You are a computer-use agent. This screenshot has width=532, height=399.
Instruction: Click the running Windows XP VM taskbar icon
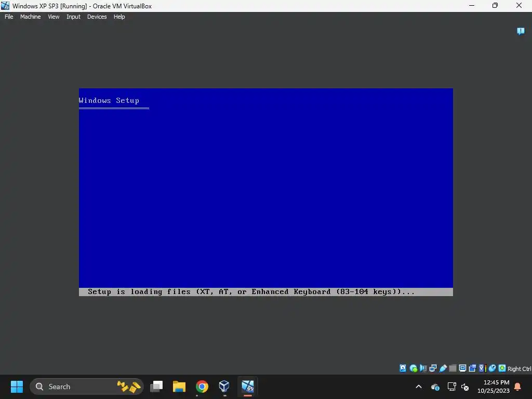248,387
